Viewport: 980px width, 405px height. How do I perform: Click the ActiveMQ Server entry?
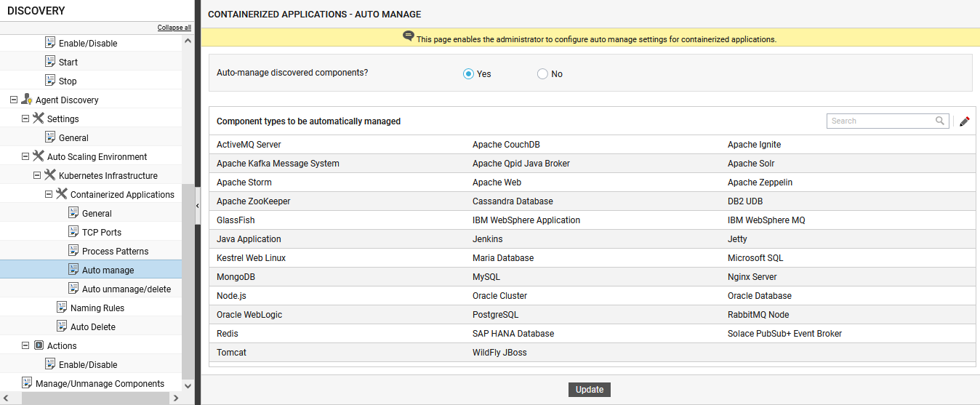249,145
